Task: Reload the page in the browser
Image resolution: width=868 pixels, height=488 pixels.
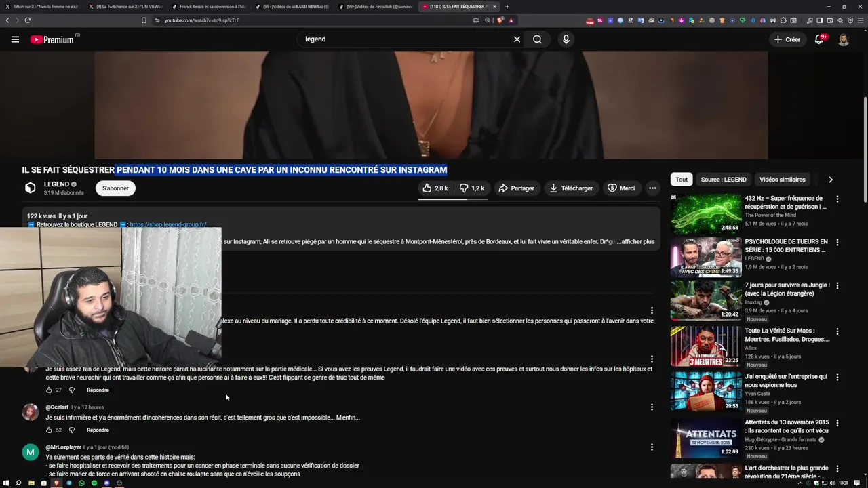Action: (27, 20)
